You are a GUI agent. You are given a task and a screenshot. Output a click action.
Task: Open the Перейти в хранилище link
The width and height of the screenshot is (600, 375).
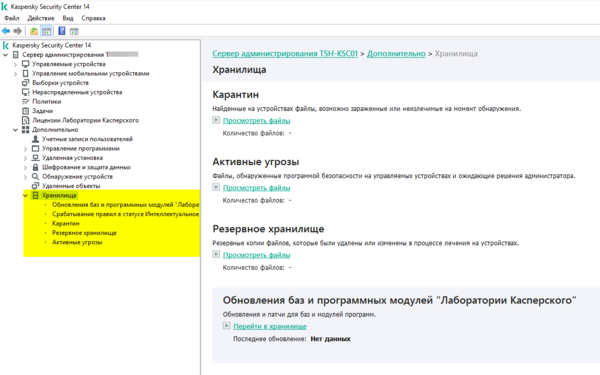[270, 326]
